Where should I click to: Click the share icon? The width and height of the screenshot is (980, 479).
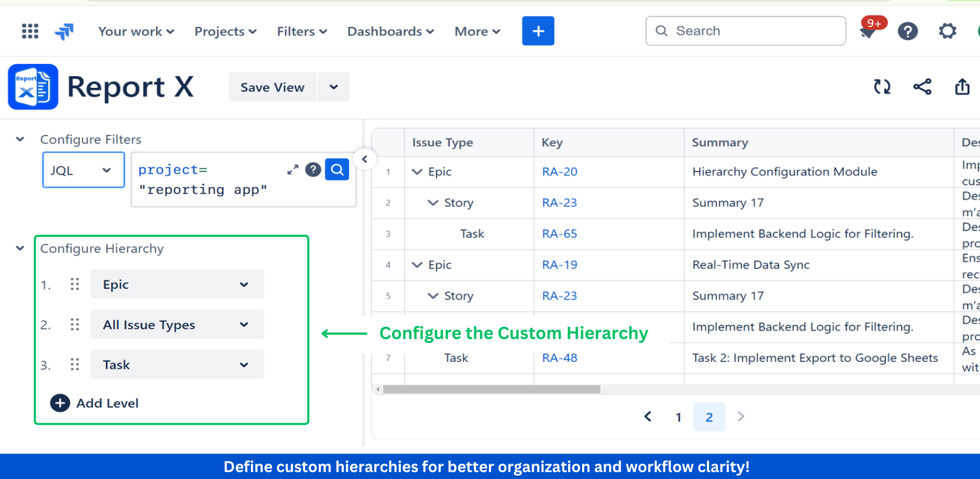click(922, 87)
